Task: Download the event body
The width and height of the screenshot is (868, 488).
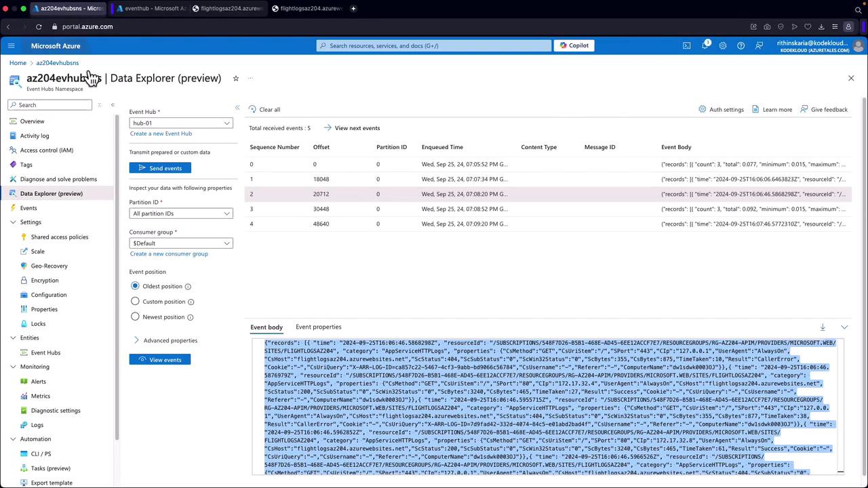Action: point(823,327)
